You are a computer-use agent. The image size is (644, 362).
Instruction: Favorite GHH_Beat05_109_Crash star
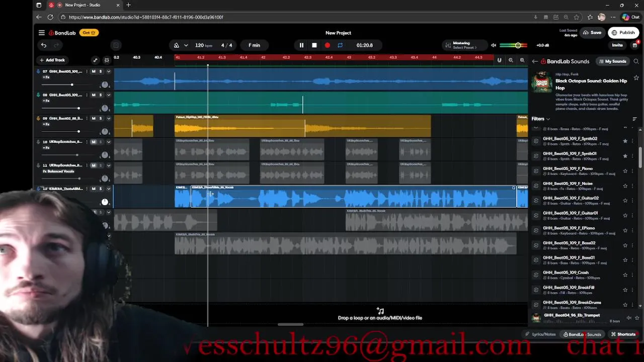pyautogui.click(x=625, y=275)
